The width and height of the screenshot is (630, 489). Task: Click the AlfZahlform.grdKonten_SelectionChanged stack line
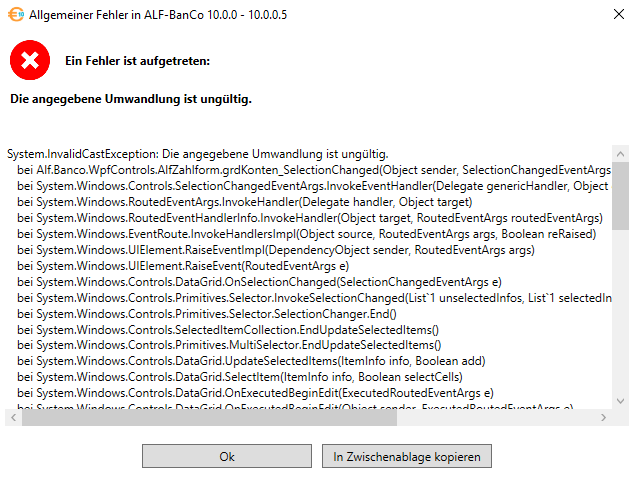pos(314,170)
